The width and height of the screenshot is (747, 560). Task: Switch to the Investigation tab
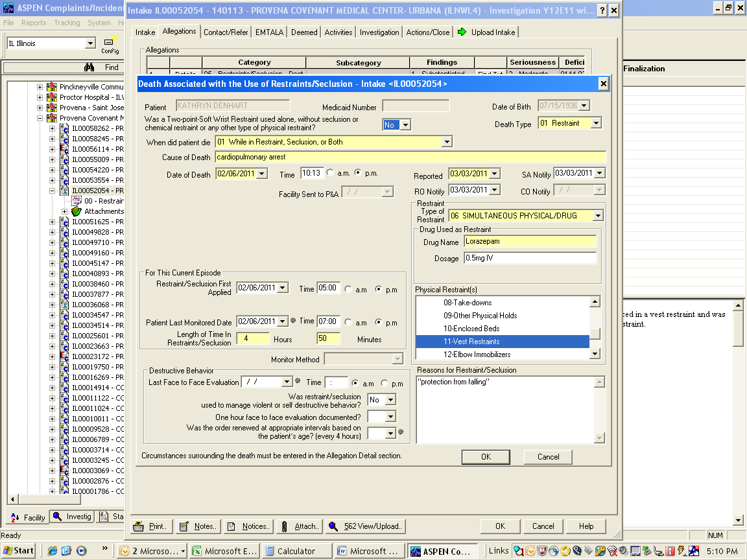coord(379,32)
